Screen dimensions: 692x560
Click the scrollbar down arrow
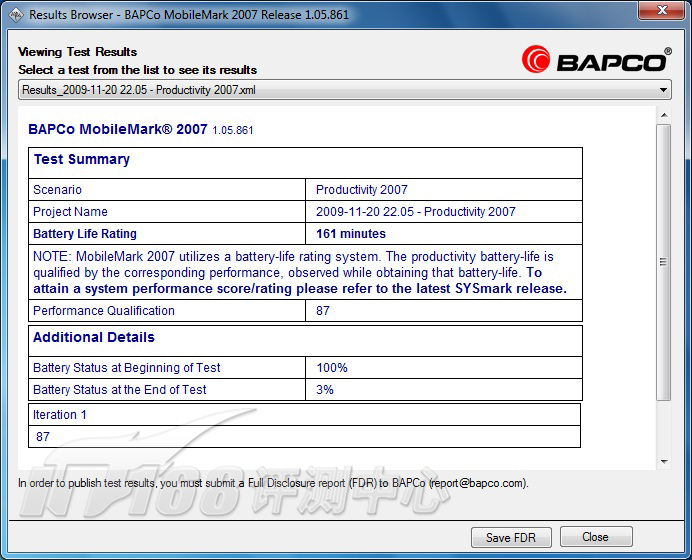pos(664,462)
